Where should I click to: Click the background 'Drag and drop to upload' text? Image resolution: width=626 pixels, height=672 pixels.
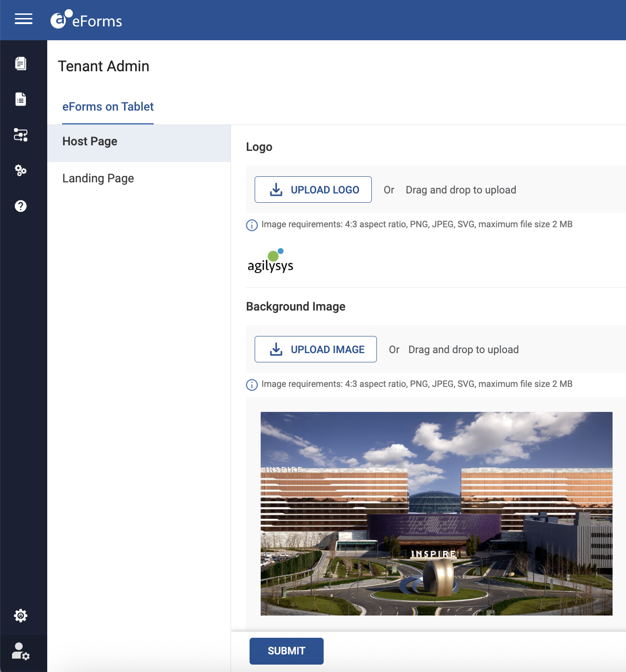[x=463, y=350]
